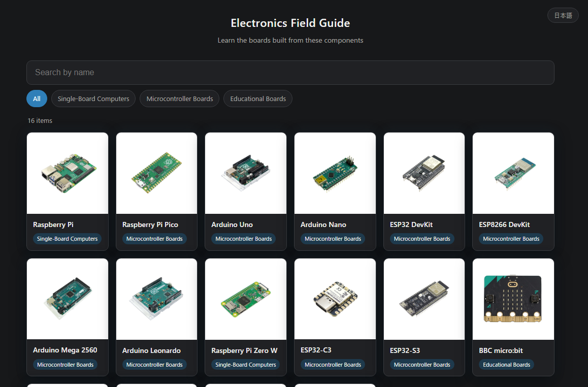Filter by Single-Board Computers
The height and width of the screenshot is (387, 588).
tap(93, 99)
